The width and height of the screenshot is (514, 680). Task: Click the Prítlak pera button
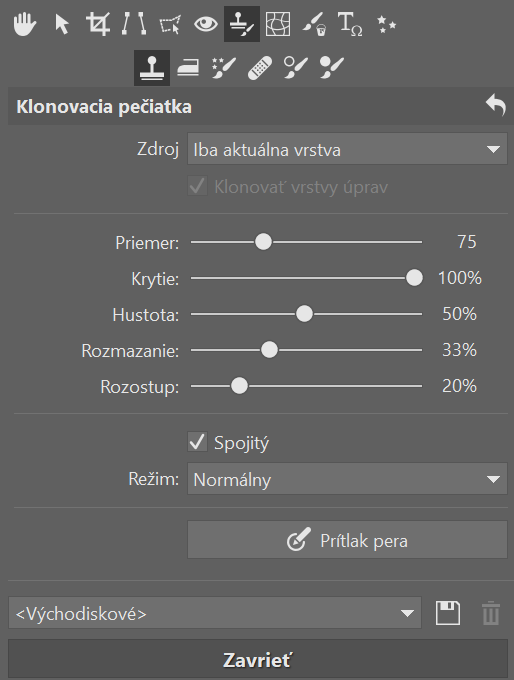point(347,540)
